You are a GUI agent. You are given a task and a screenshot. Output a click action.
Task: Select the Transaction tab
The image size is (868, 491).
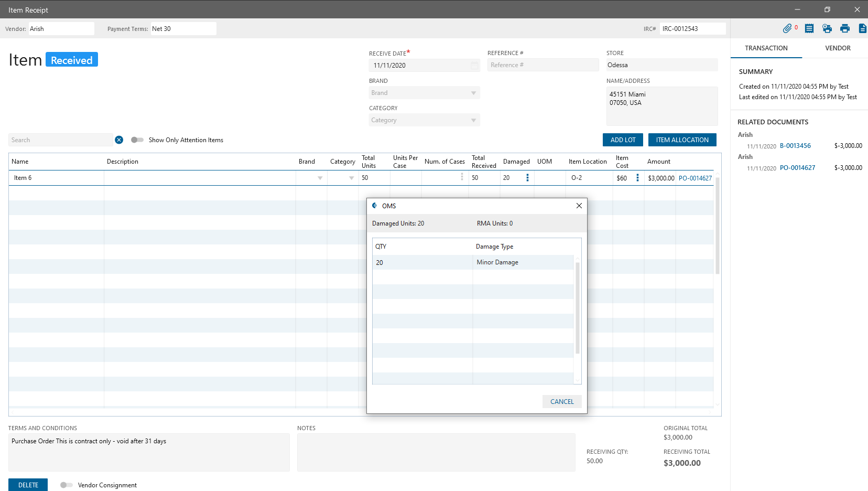(766, 48)
